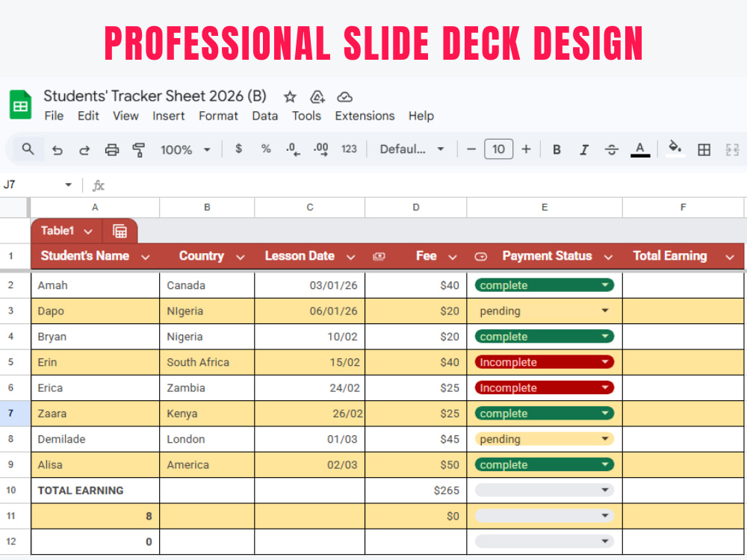
Task: Open the Insert menu
Action: coord(169,116)
